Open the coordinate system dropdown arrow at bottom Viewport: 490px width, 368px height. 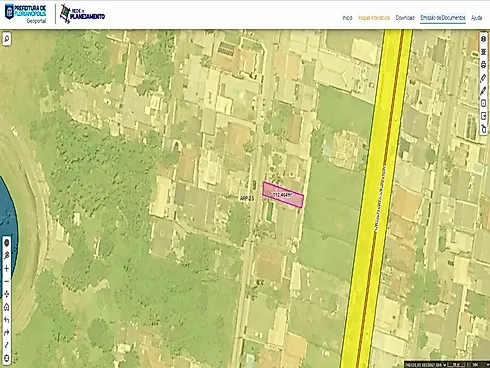click(444, 365)
